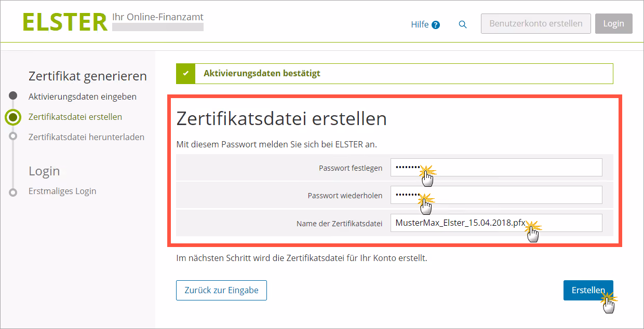Click the Zertifikatsdatei herunterladen step bullet
The height and width of the screenshot is (329, 644).
pos(14,136)
